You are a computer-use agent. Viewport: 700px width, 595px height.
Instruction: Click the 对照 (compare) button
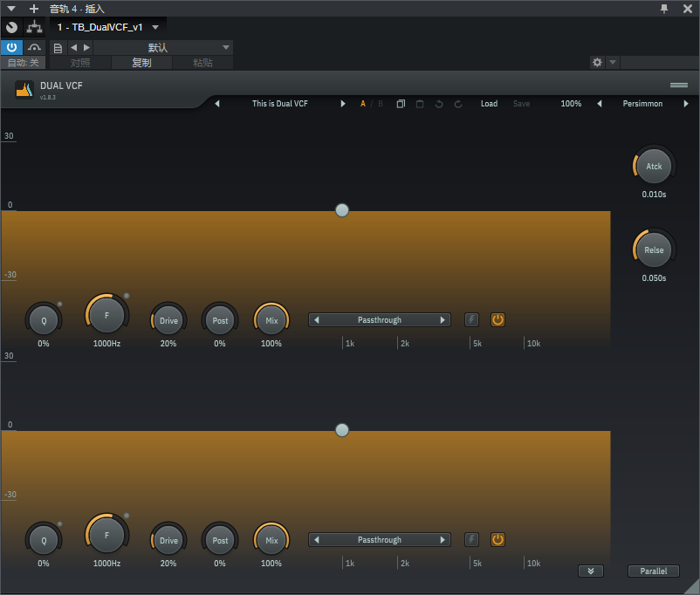coord(80,63)
